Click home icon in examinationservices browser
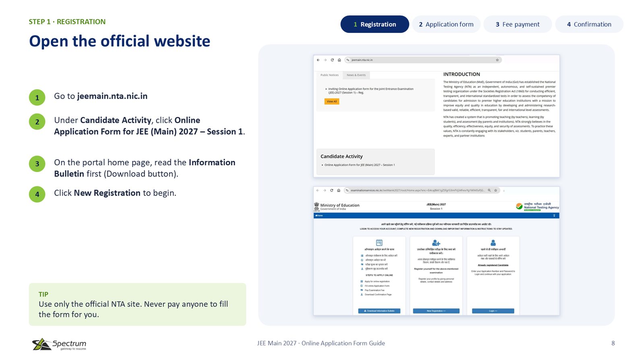The width and height of the screenshot is (644, 362). click(339, 190)
